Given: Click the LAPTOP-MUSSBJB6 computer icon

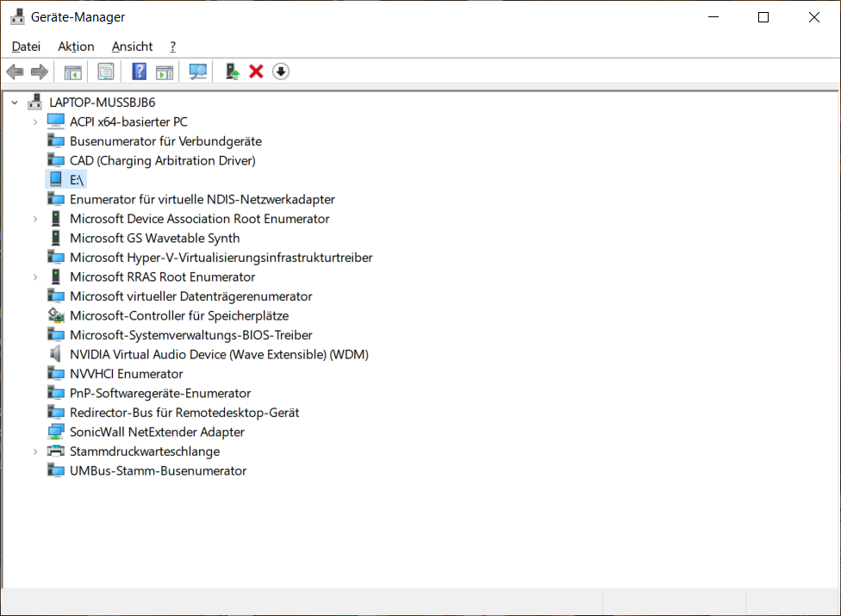Looking at the screenshot, I should tap(34, 102).
